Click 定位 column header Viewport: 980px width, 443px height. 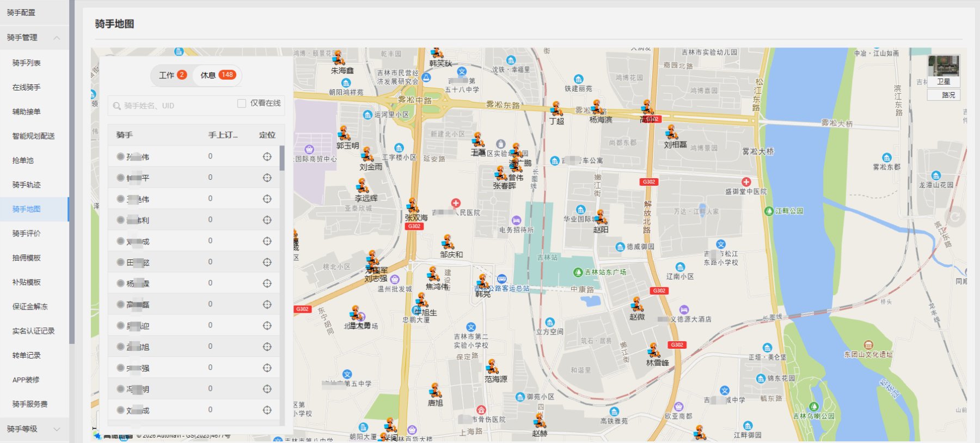(267, 135)
